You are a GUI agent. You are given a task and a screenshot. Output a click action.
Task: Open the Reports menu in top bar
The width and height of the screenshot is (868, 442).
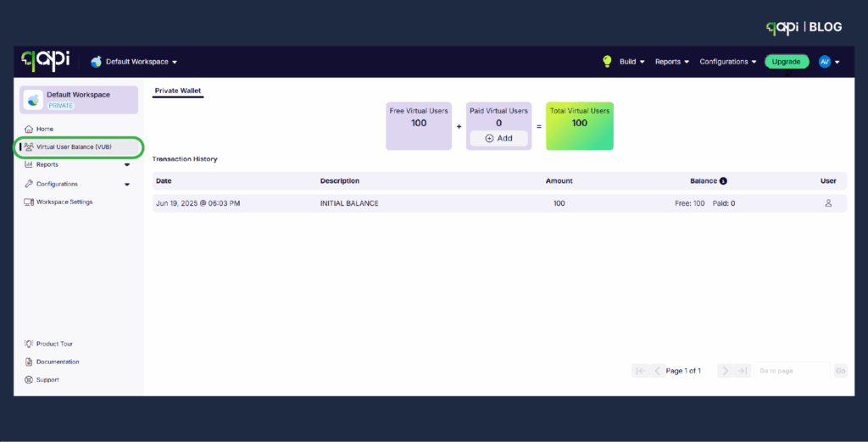[x=672, y=62]
